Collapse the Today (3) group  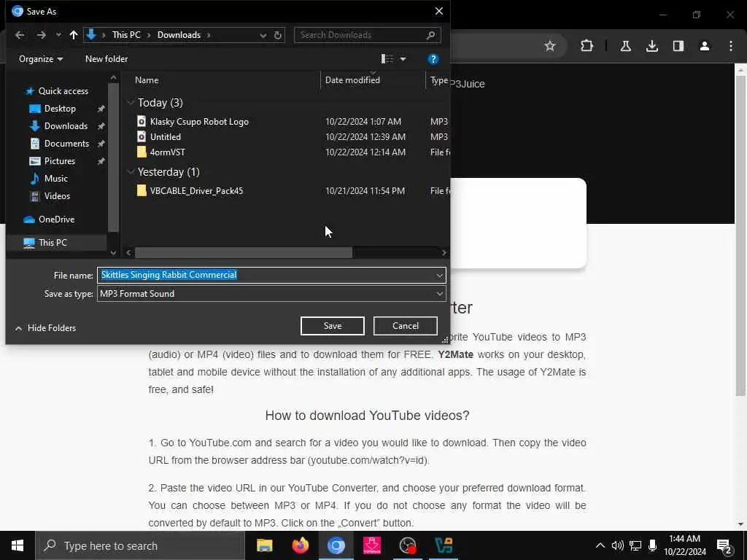131,102
